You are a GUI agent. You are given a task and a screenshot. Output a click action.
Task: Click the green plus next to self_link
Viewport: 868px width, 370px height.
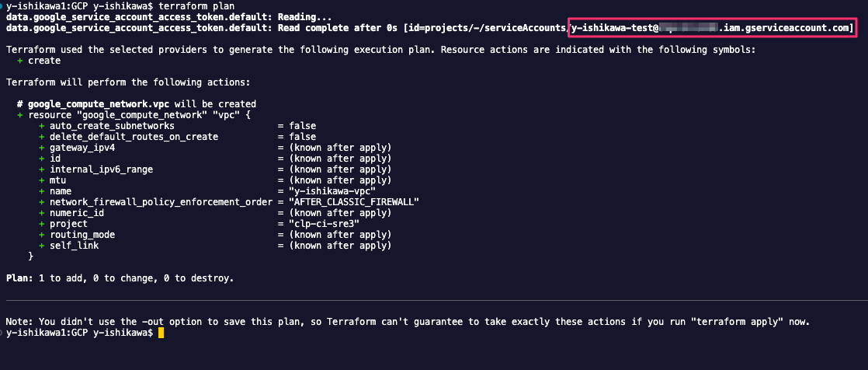(41, 245)
